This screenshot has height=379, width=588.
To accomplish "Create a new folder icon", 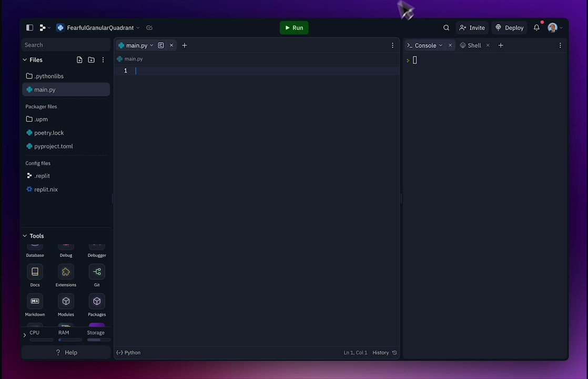I will click(x=91, y=60).
